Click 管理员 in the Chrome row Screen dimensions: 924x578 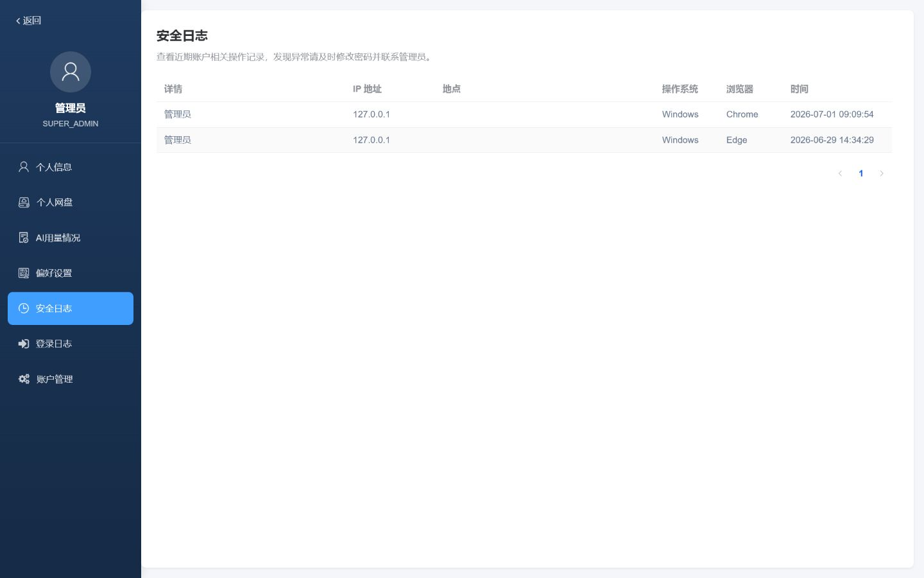pos(178,114)
